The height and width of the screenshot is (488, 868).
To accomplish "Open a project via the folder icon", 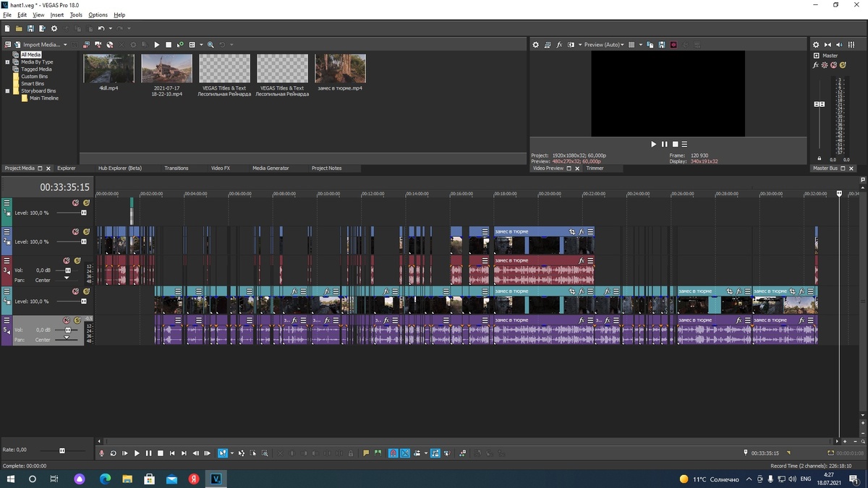I will 19,28.
